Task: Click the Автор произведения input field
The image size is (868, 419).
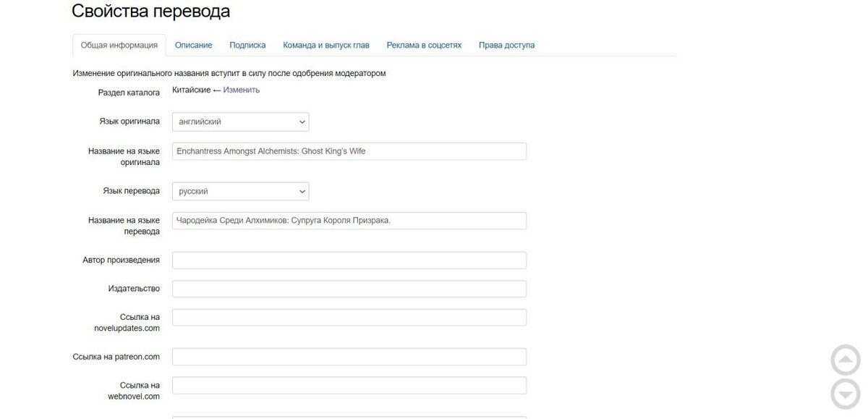Action: (x=349, y=260)
